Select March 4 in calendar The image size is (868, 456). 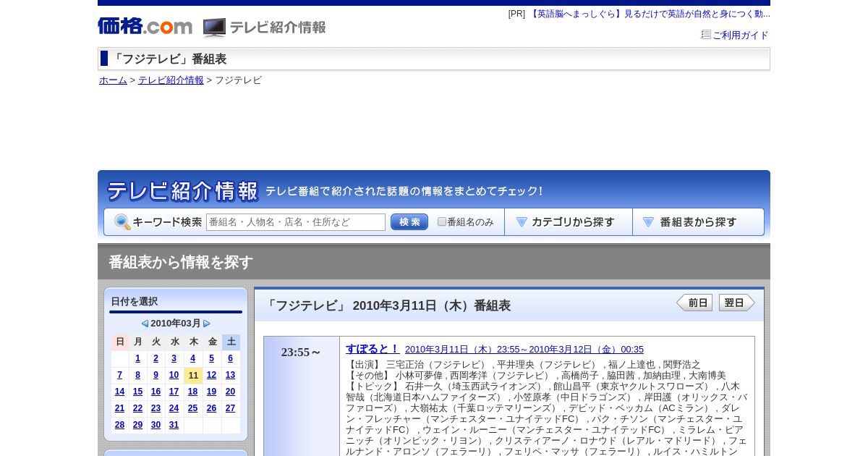[192, 358]
